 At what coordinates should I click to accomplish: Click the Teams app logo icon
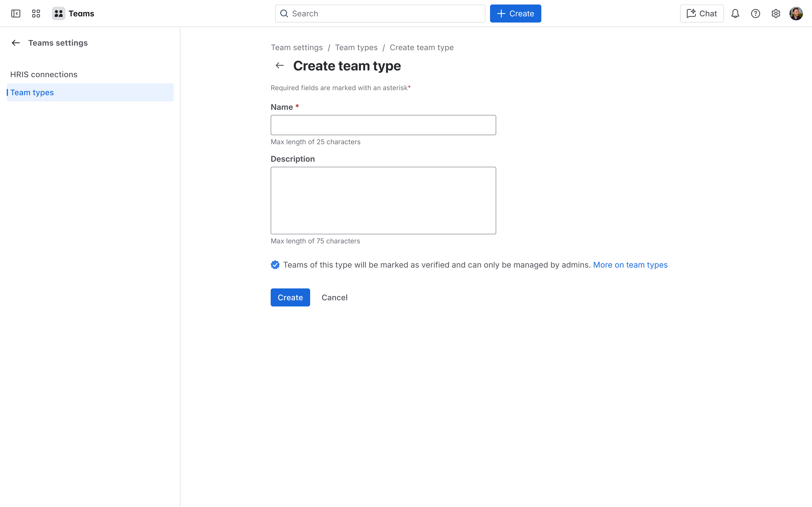click(58, 14)
